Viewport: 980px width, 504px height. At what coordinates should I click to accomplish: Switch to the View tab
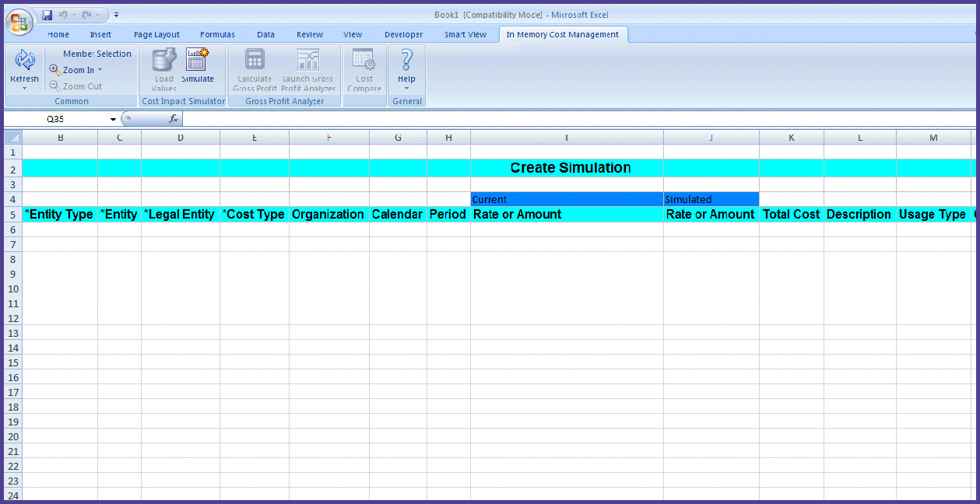click(353, 34)
